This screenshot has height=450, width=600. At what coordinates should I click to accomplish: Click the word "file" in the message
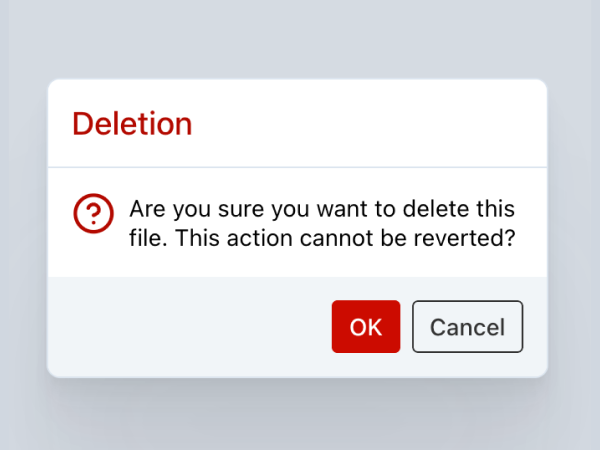[146, 240]
